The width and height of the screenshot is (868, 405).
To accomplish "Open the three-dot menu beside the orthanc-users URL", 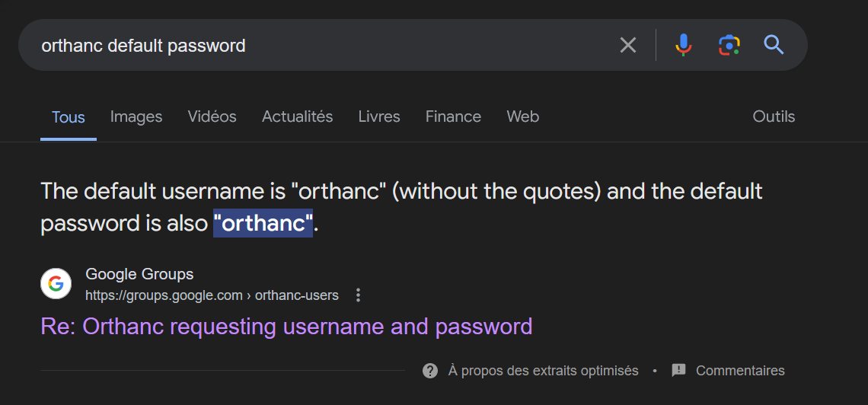I will pos(358,295).
